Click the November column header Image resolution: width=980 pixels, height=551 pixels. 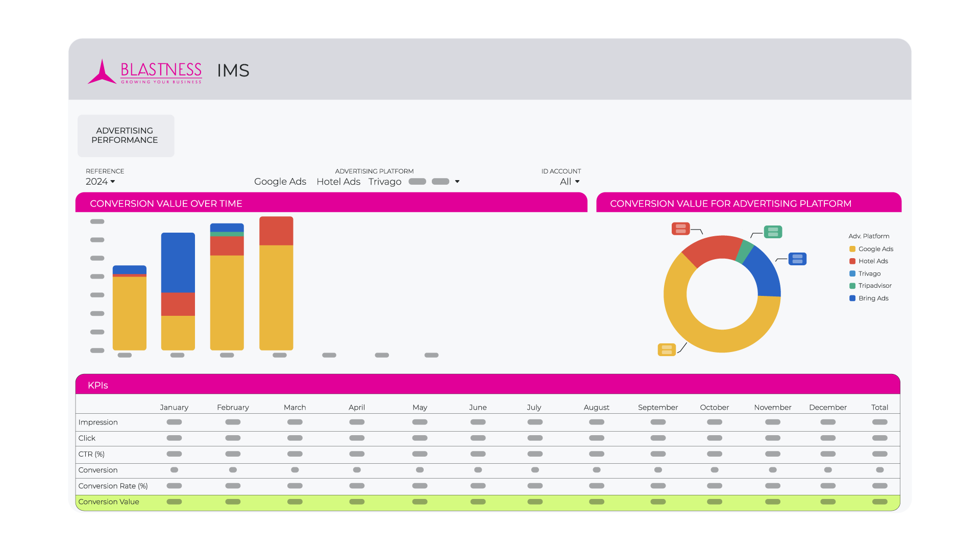[773, 407]
